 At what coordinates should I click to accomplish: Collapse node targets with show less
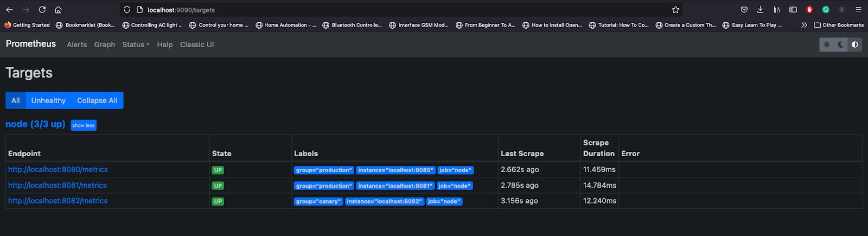[84, 125]
